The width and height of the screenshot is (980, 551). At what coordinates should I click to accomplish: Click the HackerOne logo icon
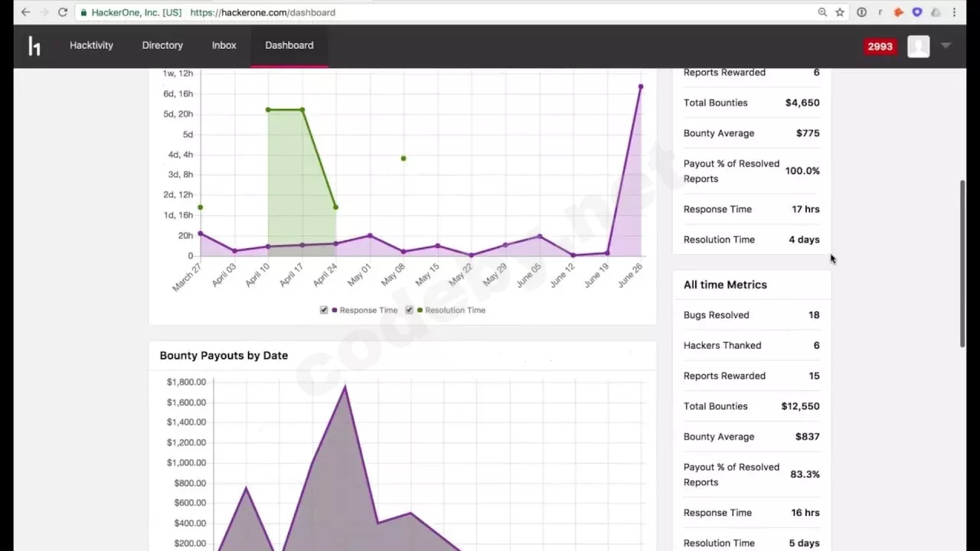point(34,46)
